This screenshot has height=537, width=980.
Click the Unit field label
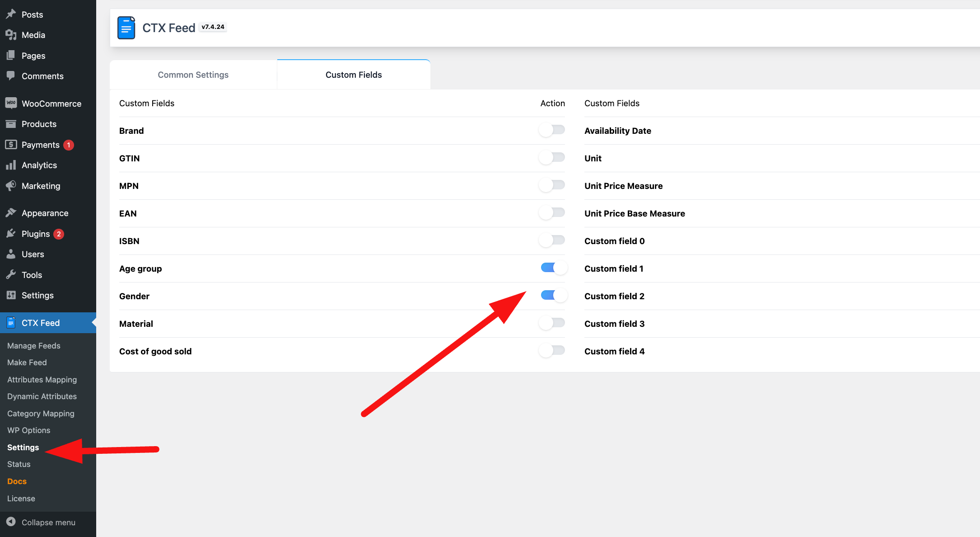click(x=593, y=158)
